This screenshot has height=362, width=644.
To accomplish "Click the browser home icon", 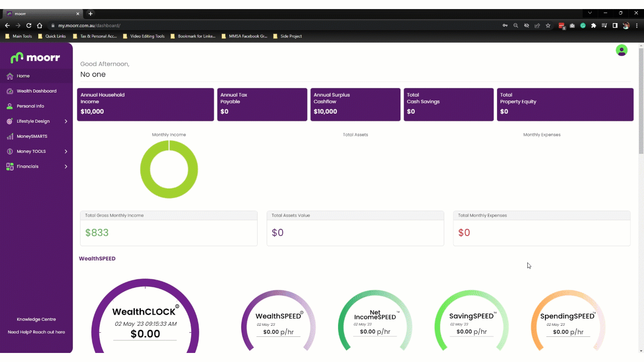I will [x=39, y=25].
